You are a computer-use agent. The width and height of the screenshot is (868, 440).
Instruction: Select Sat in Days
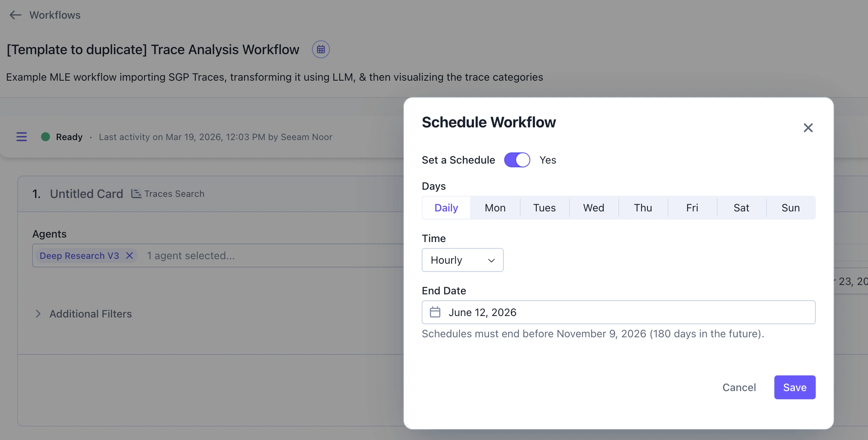pyautogui.click(x=741, y=208)
